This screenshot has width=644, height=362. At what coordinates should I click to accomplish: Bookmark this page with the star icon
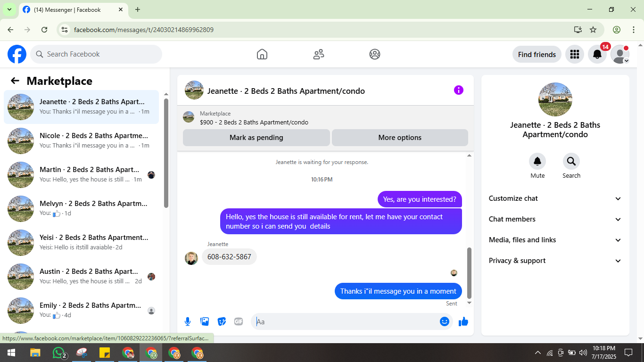(x=593, y=30)
